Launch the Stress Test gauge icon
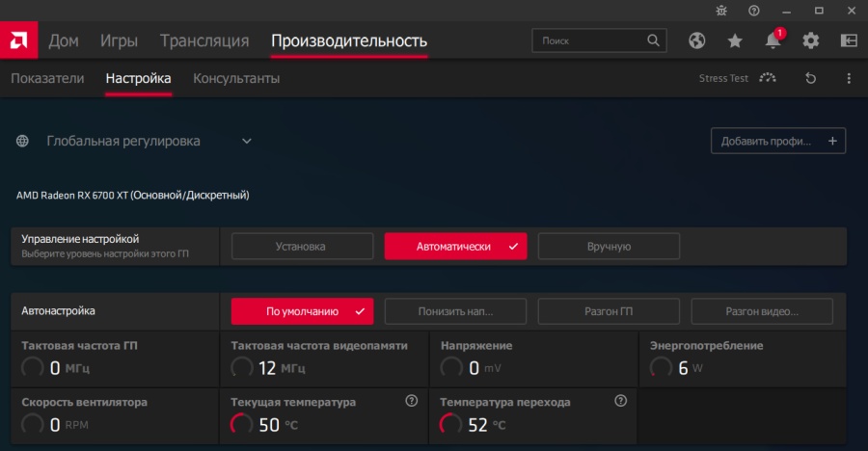Image resolution: width=868 pixels, height=451 pixels. [768, 78]
